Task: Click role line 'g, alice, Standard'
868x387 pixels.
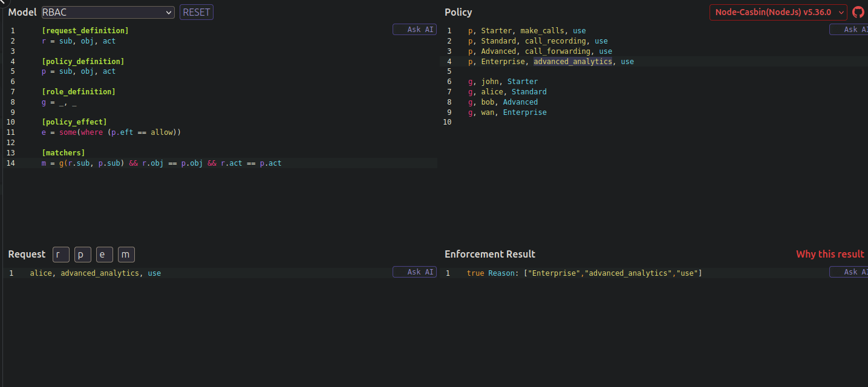Action: (507, 92)
